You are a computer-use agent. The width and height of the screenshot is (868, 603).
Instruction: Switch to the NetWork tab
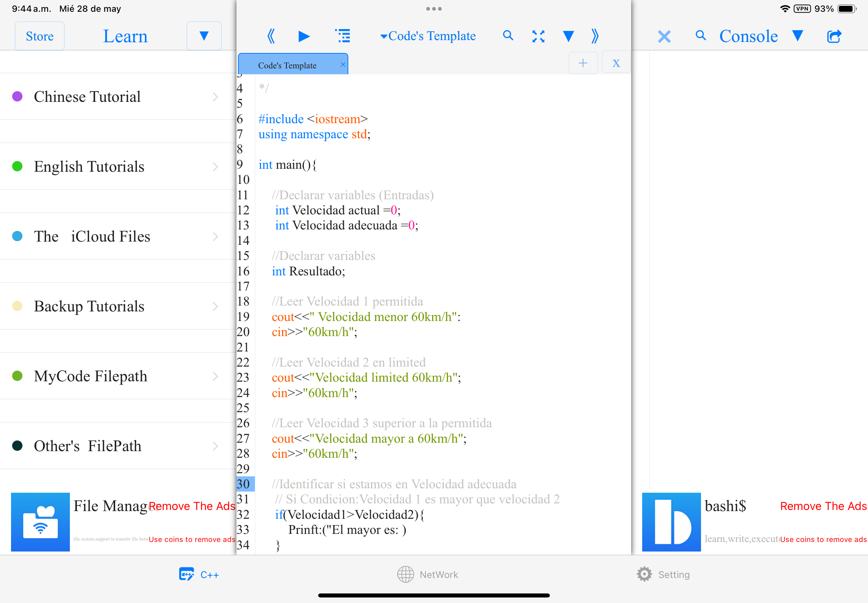pos(427,574)
